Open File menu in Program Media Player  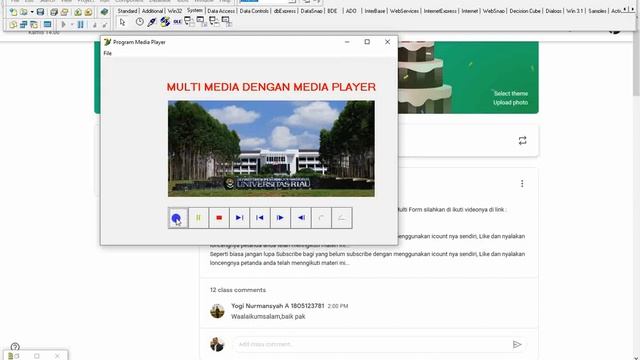(107, 53)
